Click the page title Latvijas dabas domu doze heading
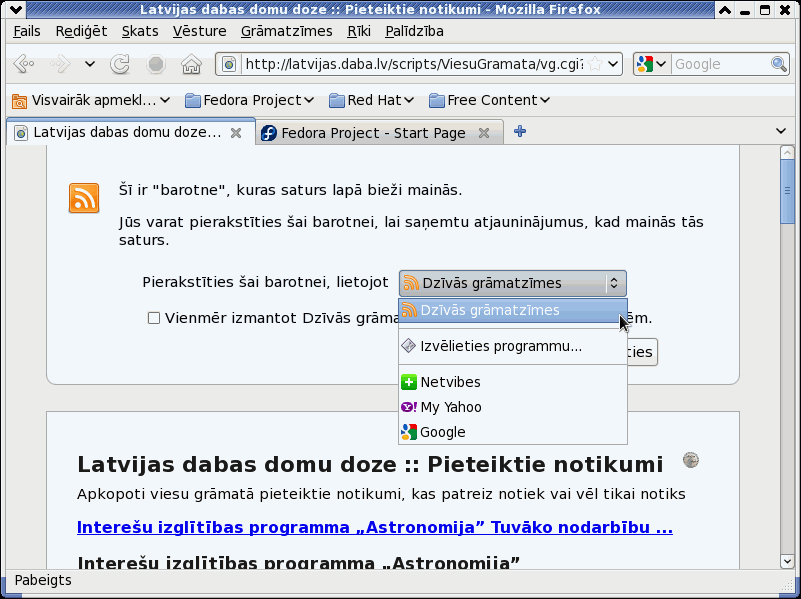Viewport: 801px width, 599px height. pyautogui.click(x=370, y=464)
